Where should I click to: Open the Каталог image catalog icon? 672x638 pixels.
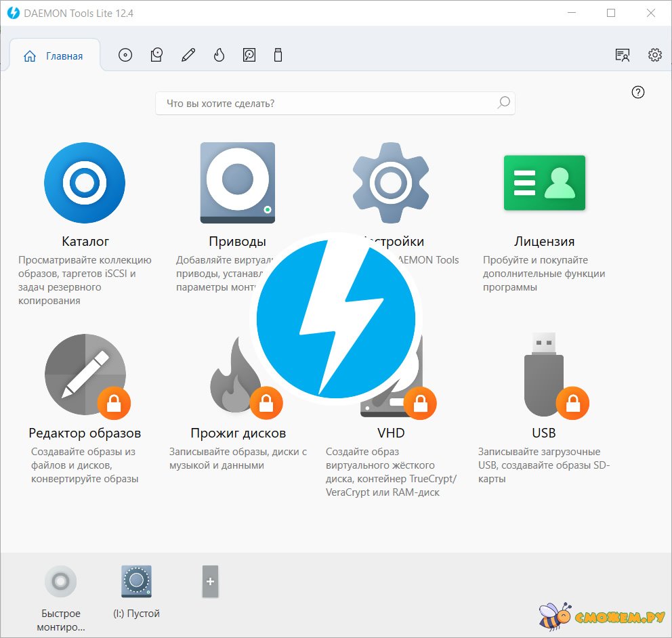(x=85, y=183)
